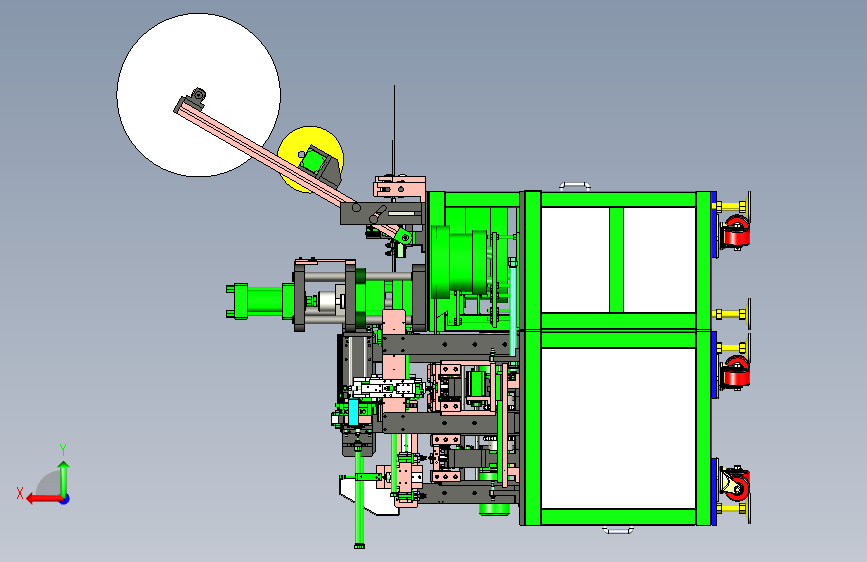Image resolution: width=867 pixels, height=562 pixels.
Task: Select the bottom red caster wheel
Action: pyautogui.click(x=737, y=485)
